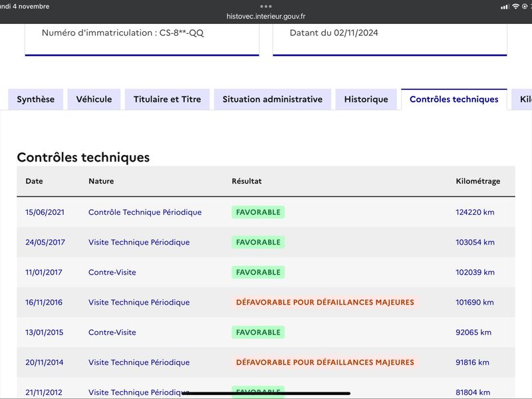The image size is (532, 399).
Task: Tap the FAVORABLE badge for 15/06/2021
Action: point(258,212)
